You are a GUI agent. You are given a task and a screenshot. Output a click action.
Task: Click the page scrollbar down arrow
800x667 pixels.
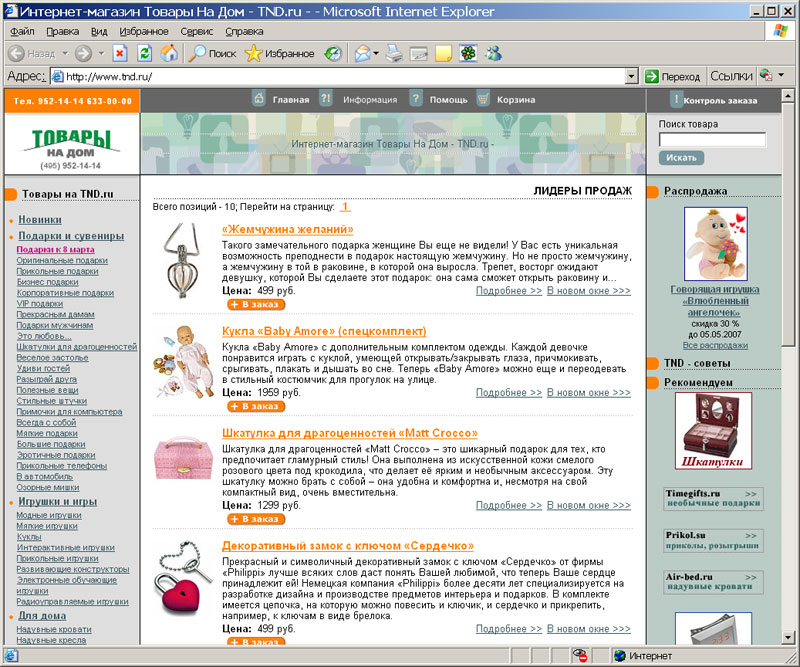(x=788, y=638)
